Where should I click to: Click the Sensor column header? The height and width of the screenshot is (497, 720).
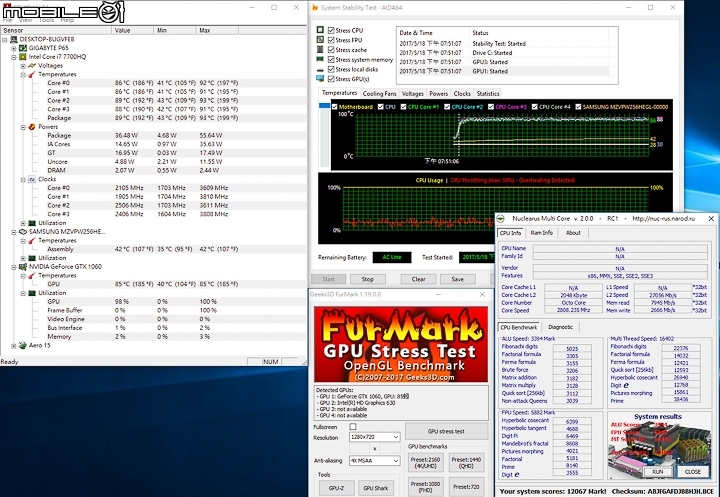coord(56,30)
